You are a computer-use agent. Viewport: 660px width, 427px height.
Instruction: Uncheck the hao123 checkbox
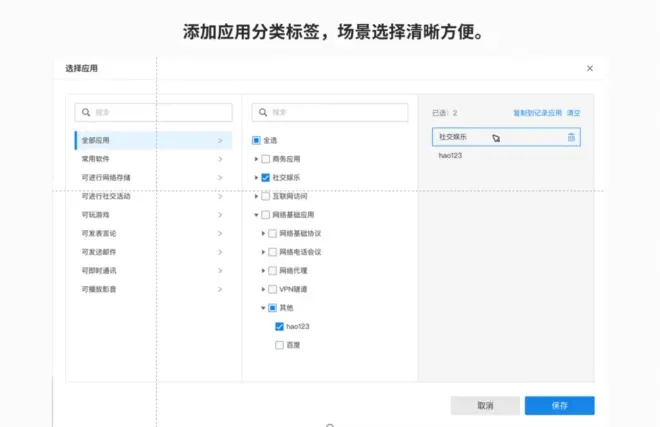click(279, 326)
